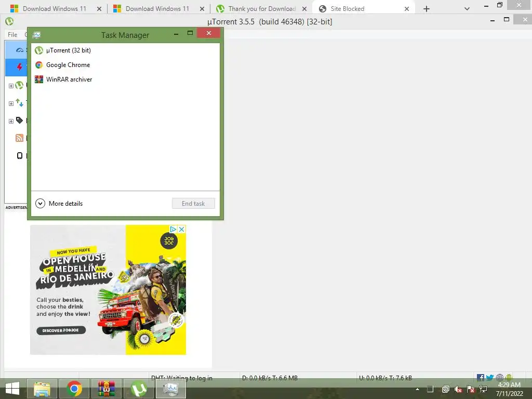Image resolution: width=532 pixels, height=399 pixels.
Task: Expand More details in Task Manager
Action: pyautogui.click(x=59, y=204)
